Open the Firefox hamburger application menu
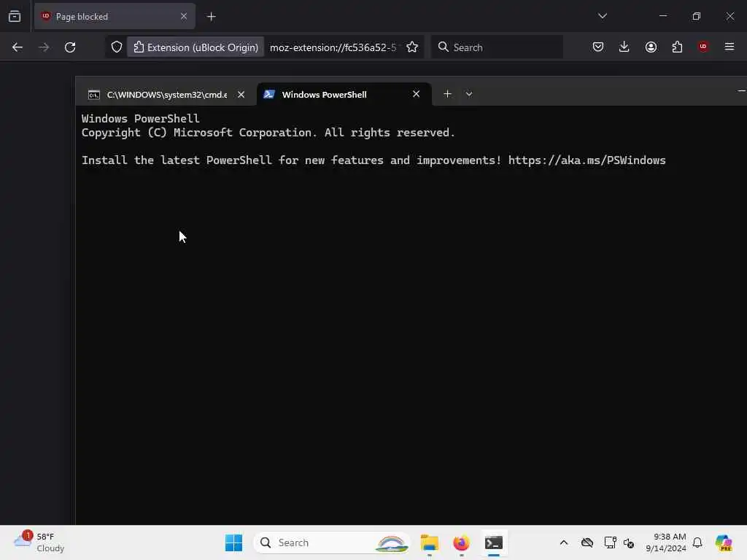This screenshot has height=560, width=747. click(729, 47)
